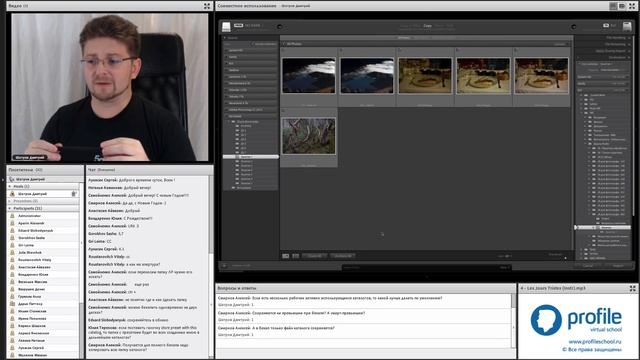Click the arrow icon before the import destination
This screenshot has height=360, width=640.
coord(573,27)
